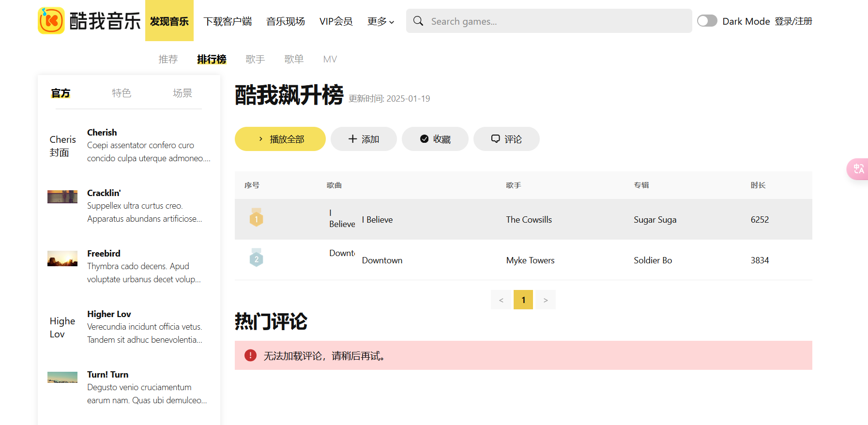Viewport: 868px width, 425px height.
Task: Click the 评论 button
Action: click(x=506, y=139)
